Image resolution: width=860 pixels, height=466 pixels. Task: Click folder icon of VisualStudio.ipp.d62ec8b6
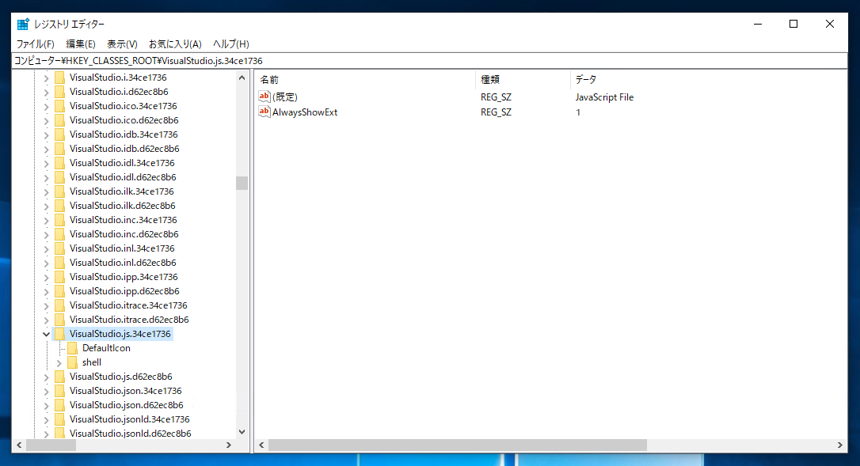pyautogui.click(x=60, y=291)
